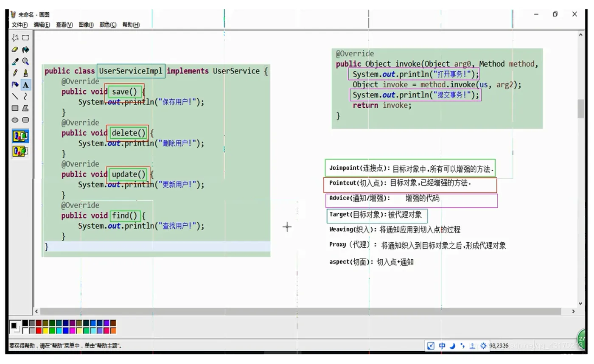Choose the Curve tool
The image size is (594, 364).
tap(25, 96)
